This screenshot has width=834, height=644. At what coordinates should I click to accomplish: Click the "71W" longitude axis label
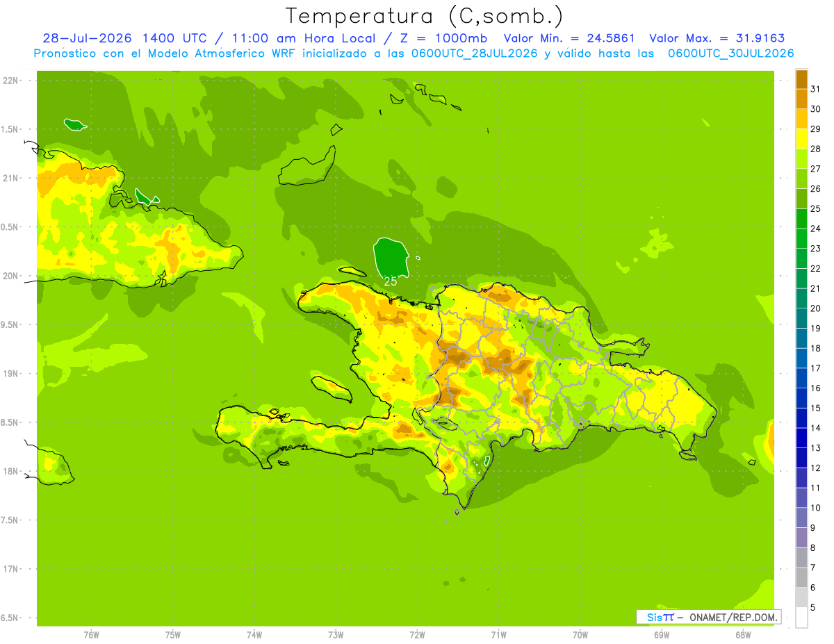(498, 635)
